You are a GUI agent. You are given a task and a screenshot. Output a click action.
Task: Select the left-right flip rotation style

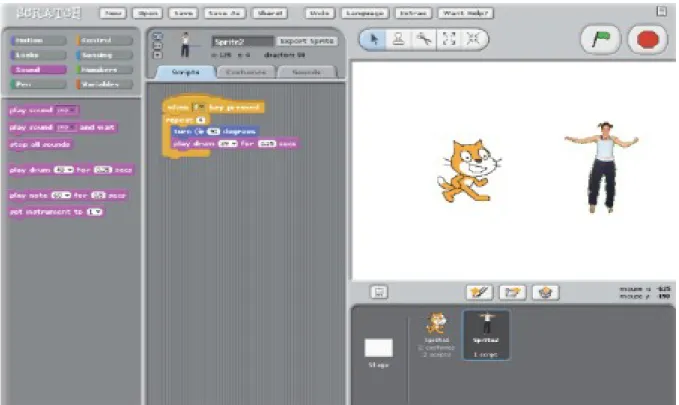pos(158,45)
